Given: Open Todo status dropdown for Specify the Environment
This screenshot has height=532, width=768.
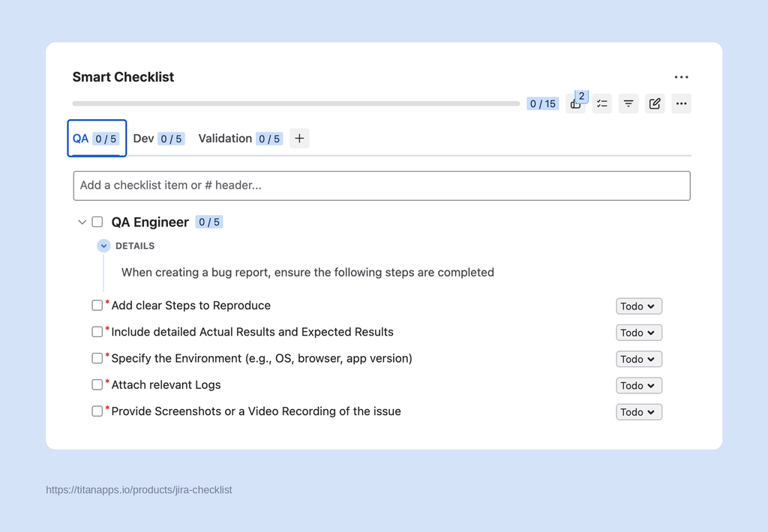Looking at the screenshot, I should click(x=639, y=359).
